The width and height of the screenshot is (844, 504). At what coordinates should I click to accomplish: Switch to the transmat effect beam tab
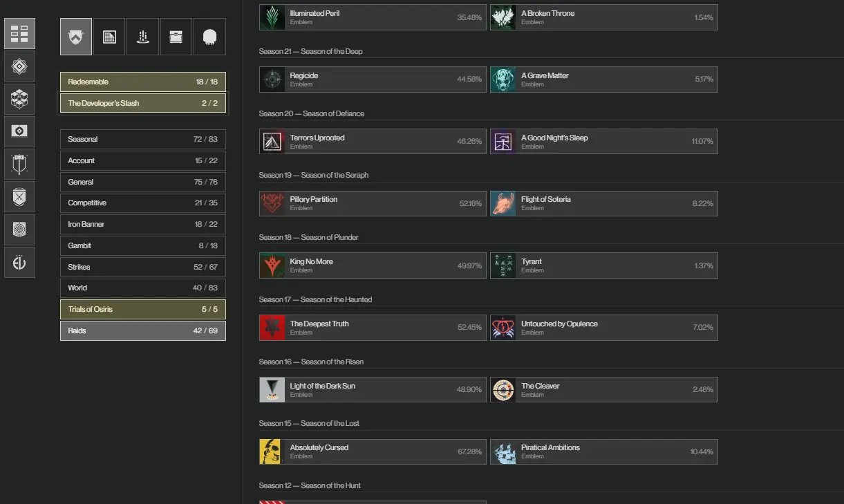143,37
